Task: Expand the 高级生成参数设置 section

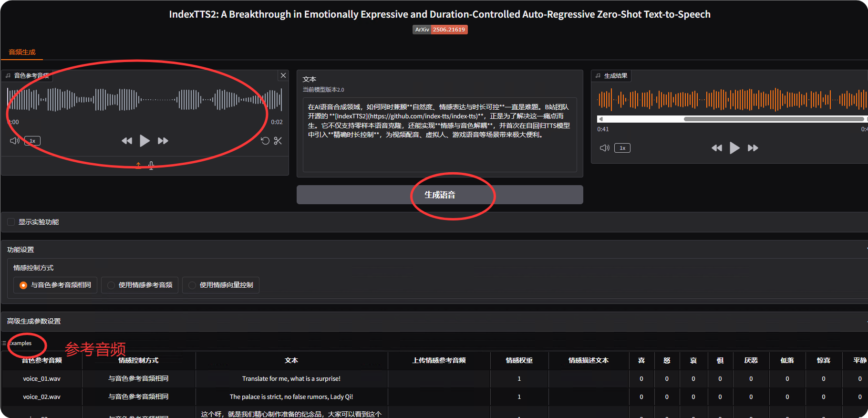Action: pyautogui.click(x=434, y=321)
